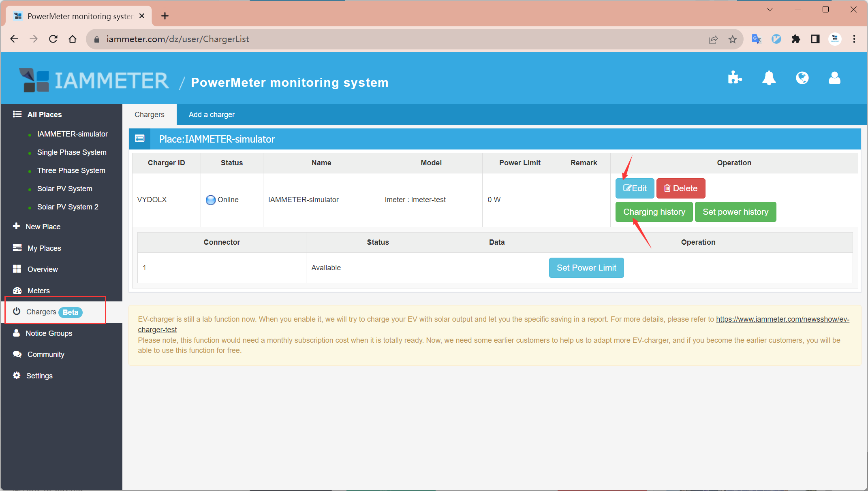Open the Chrome three-dot menu
This screenshot has width=868, height=491.
[x=854, y=39]
